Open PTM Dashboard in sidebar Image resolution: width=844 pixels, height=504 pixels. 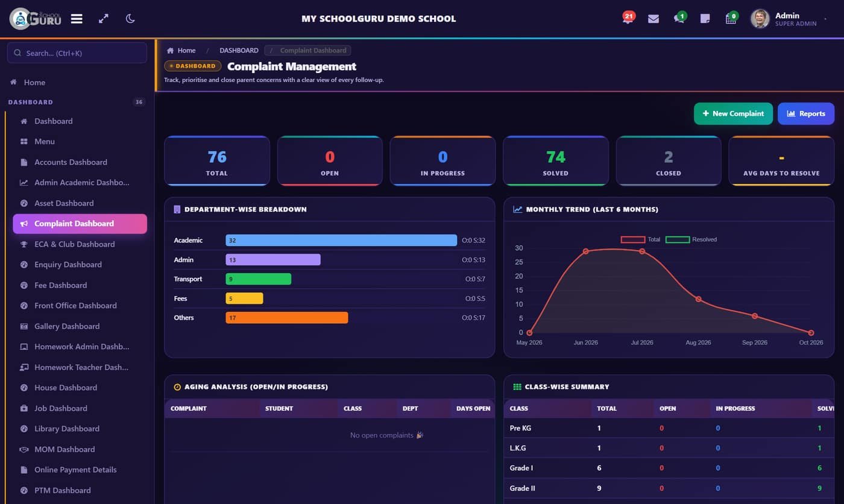click(x=80, y=490)
